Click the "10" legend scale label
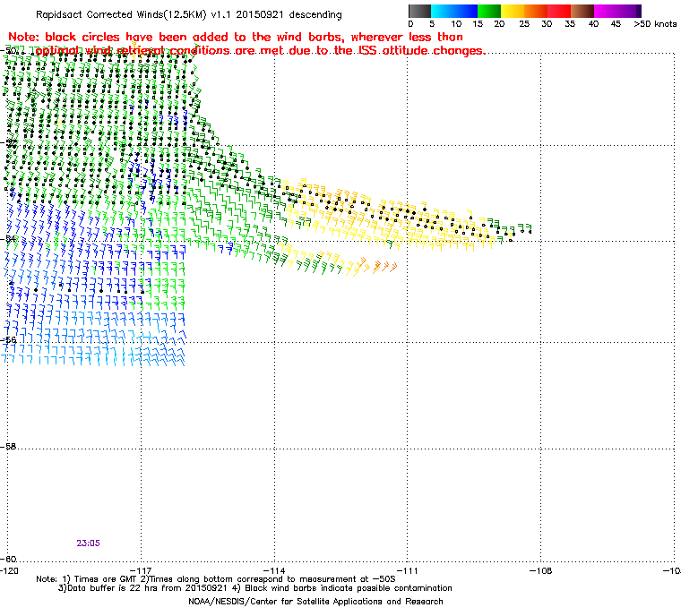The height and width of the screenshot is (616, 681). pos(456,24)
